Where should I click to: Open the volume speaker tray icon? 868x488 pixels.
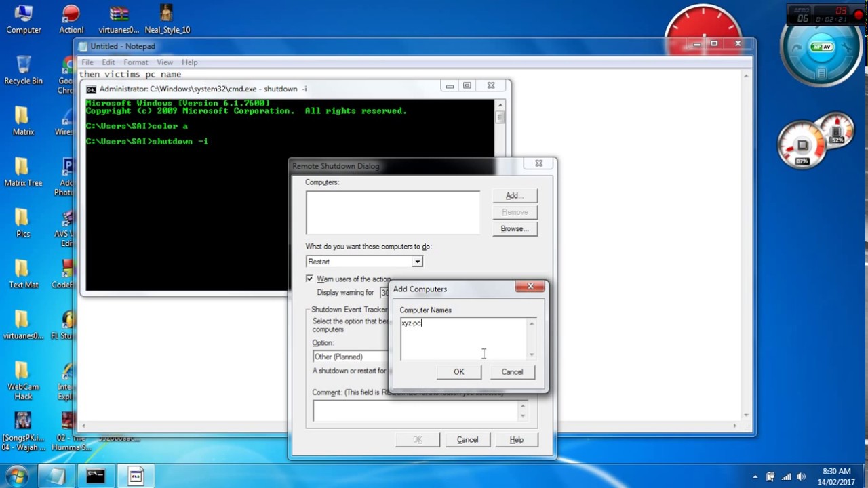coord(802,476)
